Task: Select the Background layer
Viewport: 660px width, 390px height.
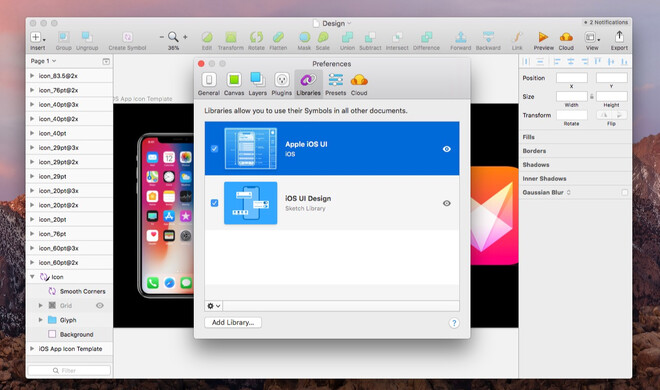Action: [70, 334]
